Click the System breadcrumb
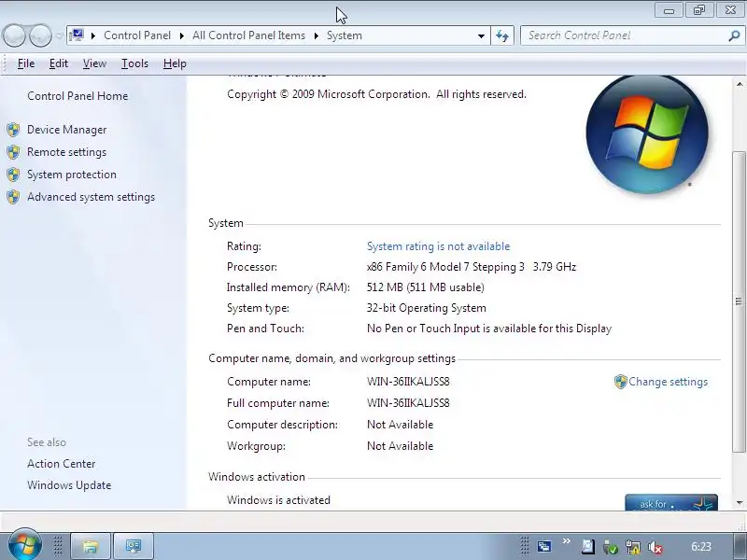Viewport: 747px width, 560px height. (x=344, y=35)
